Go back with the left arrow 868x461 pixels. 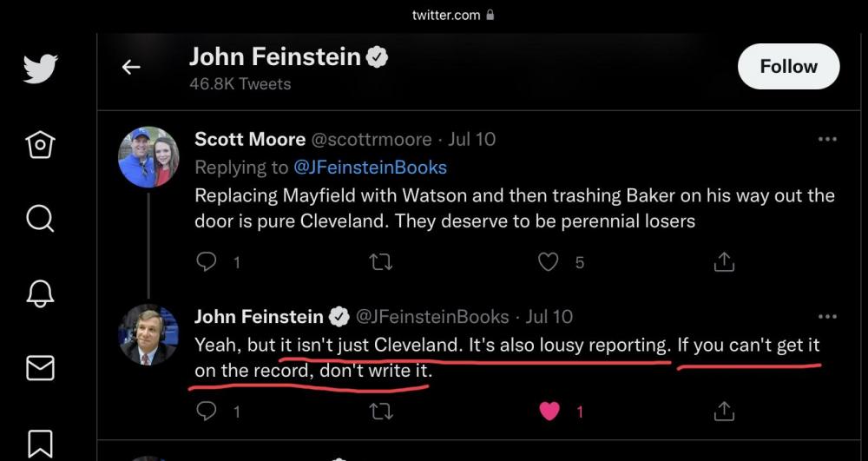[x=131, y=67]
